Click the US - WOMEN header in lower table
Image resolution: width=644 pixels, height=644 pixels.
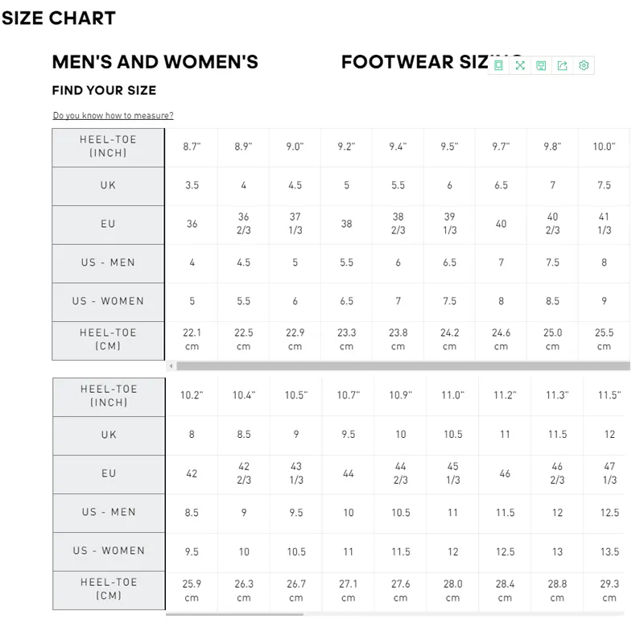109,551
